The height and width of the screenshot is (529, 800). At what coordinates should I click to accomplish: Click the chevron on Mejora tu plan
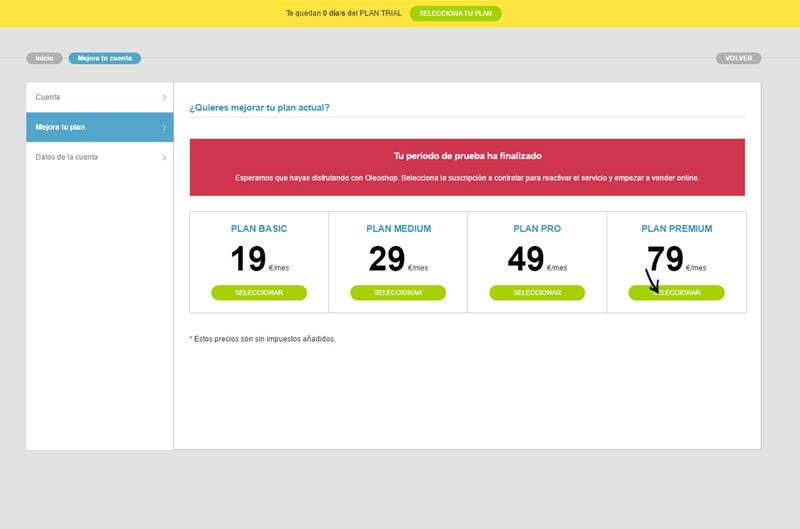click(164, 127)
